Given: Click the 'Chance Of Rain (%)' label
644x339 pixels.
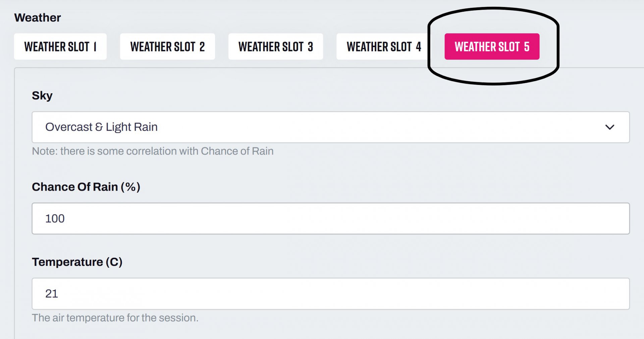Looking at the screenshot, I should [86, 187].
